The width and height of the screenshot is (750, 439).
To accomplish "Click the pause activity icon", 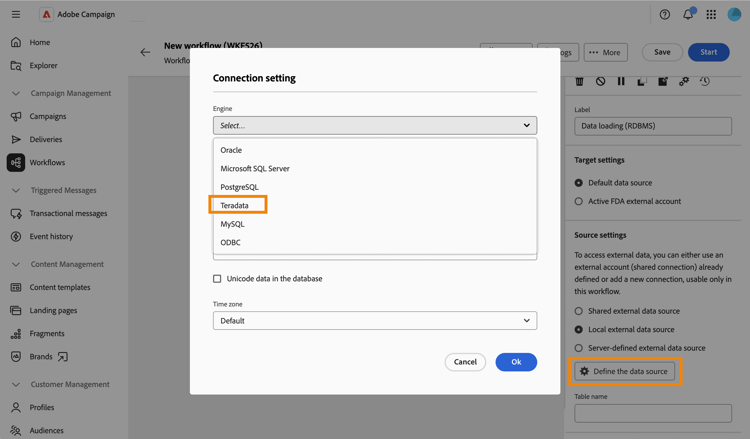I will (621, 81).
